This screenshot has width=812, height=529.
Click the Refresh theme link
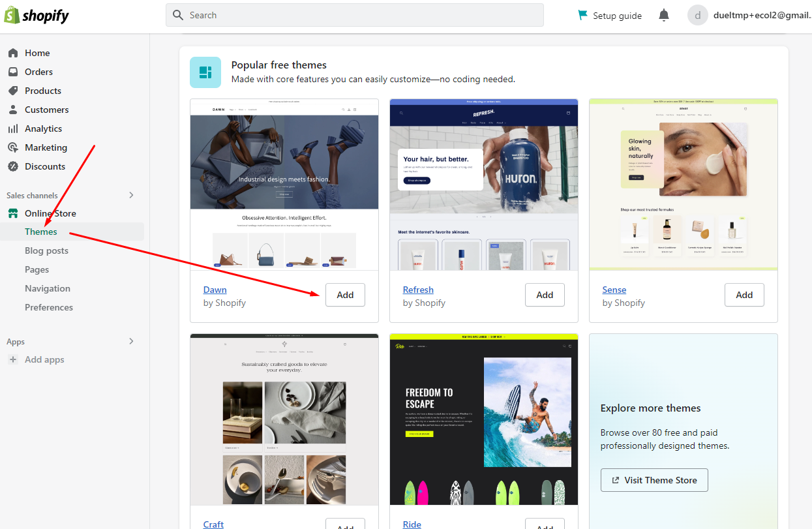click(x=418, y=290)
